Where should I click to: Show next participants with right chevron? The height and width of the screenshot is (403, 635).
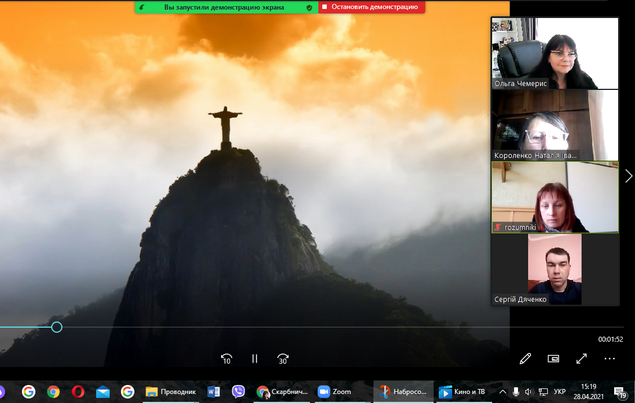628,176
